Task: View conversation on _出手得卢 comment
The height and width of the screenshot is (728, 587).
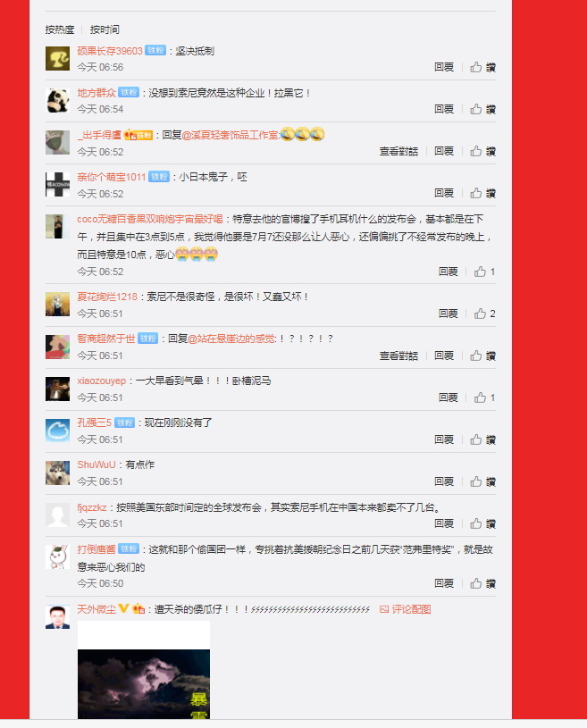Action: point(398,151)
